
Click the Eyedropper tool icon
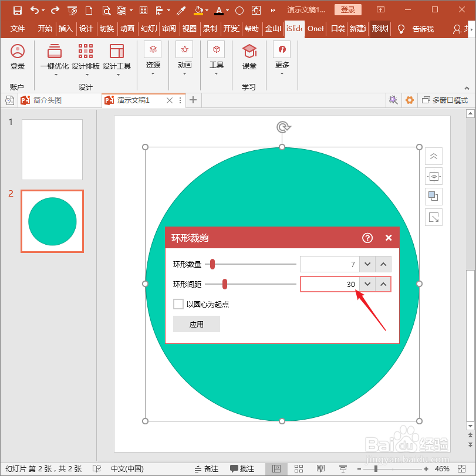click(x=181, y=11)
